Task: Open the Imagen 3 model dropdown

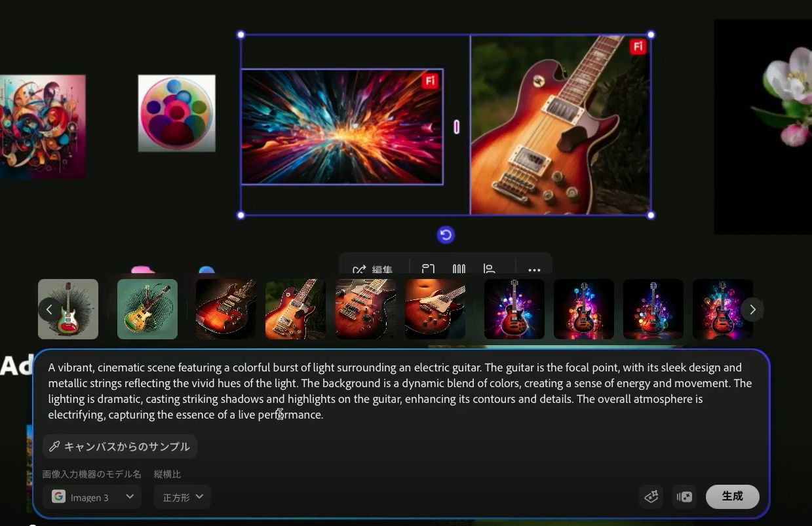Action: 92,497
